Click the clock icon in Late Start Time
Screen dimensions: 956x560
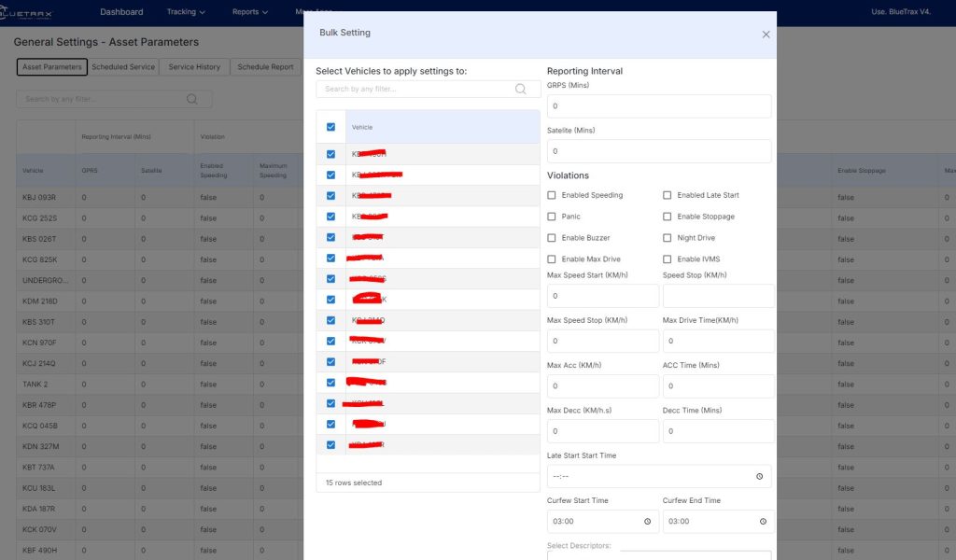pos(759,476)
